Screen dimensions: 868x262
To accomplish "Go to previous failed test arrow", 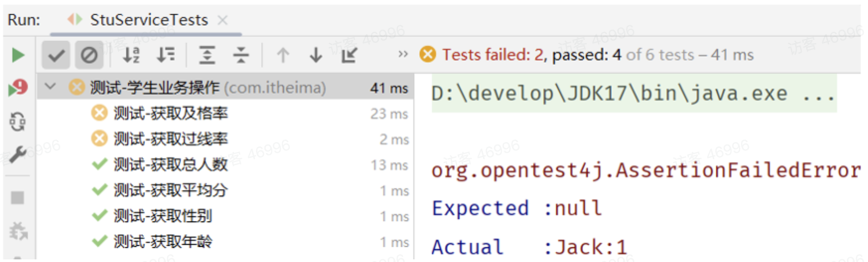I will point(283,55).
